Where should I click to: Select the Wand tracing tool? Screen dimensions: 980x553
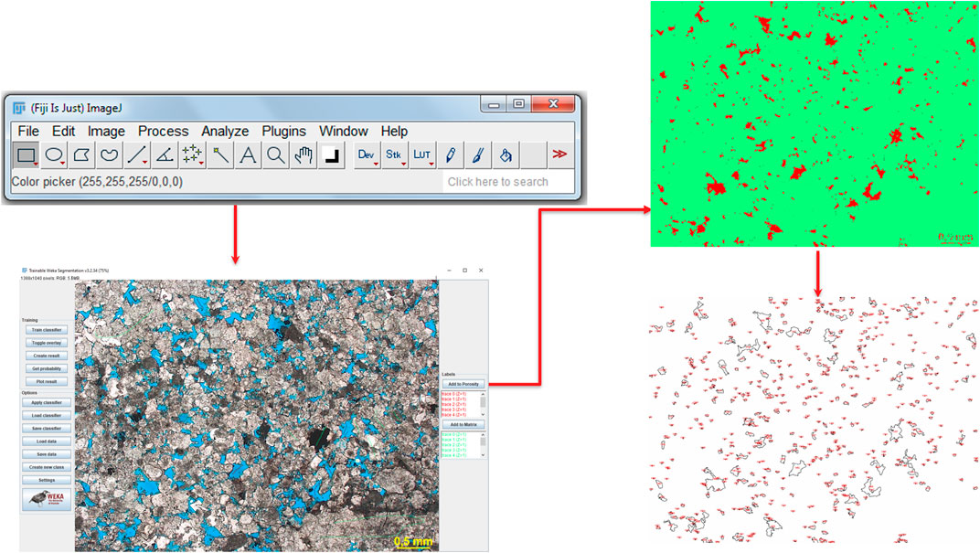click(x=219, y=155)
